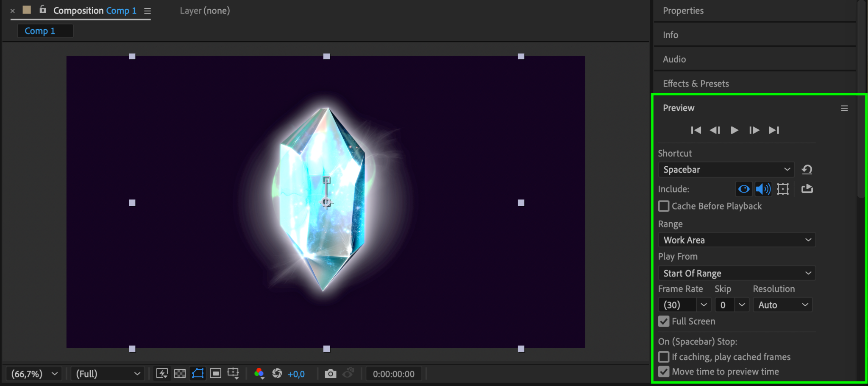The image size is (868, 386).
Task: Open the Preview panel menu
Action: (x=844, y=109)
